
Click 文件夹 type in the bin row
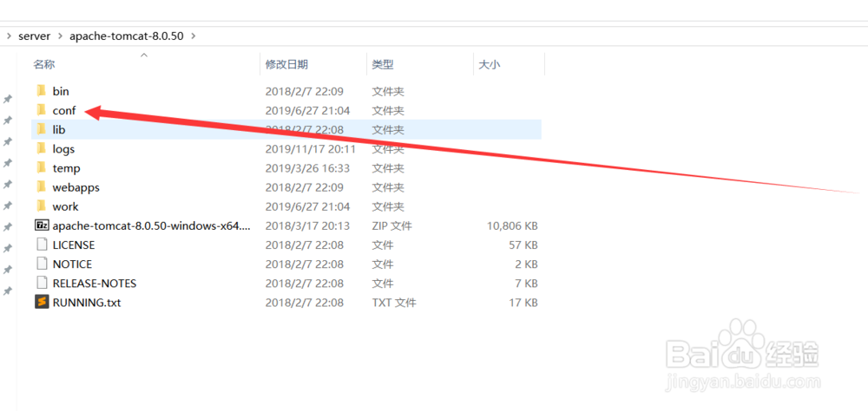click(x=388, y=91)
